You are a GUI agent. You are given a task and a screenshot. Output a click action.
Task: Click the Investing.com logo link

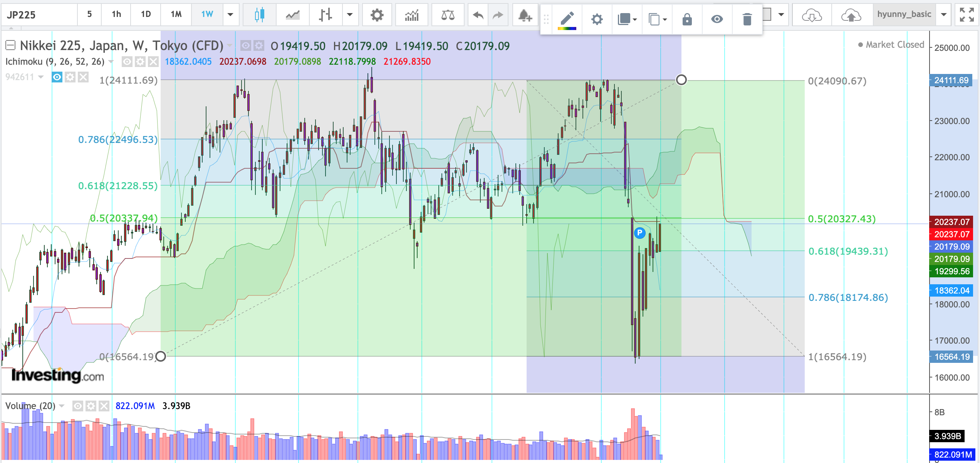point(58,375)
